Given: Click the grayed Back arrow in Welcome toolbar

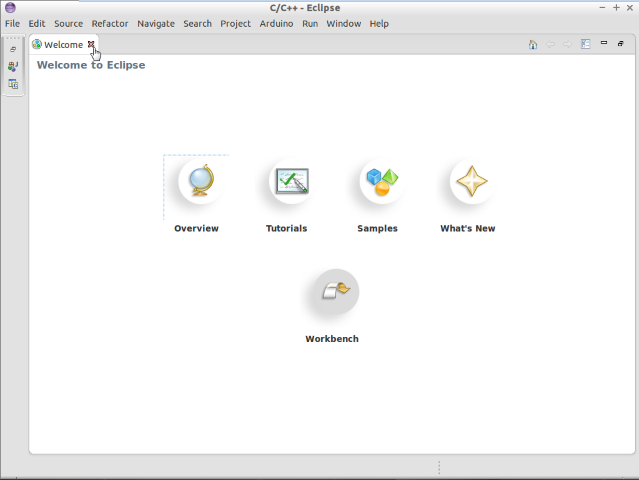Looking at the screenshot, I should coord(550,44).
